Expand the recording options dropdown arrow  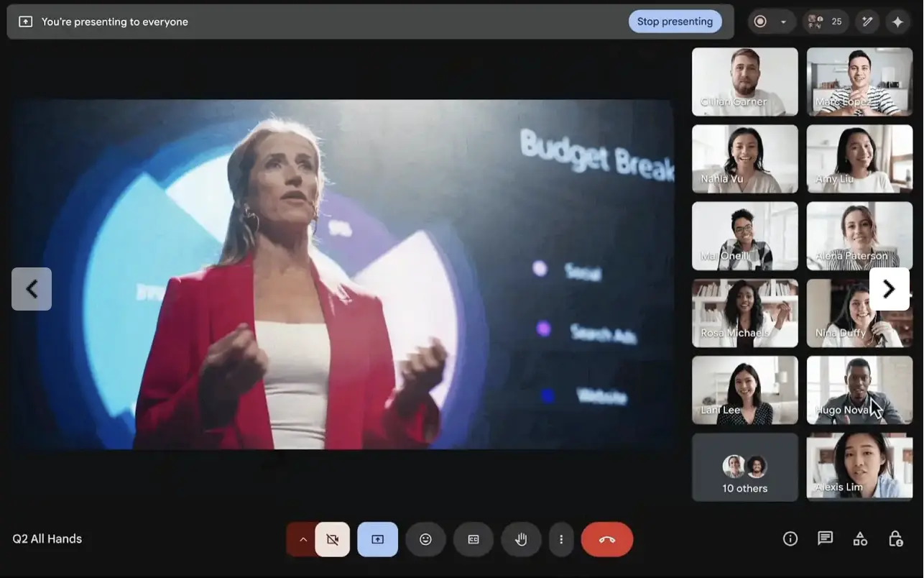coord(783,22)
